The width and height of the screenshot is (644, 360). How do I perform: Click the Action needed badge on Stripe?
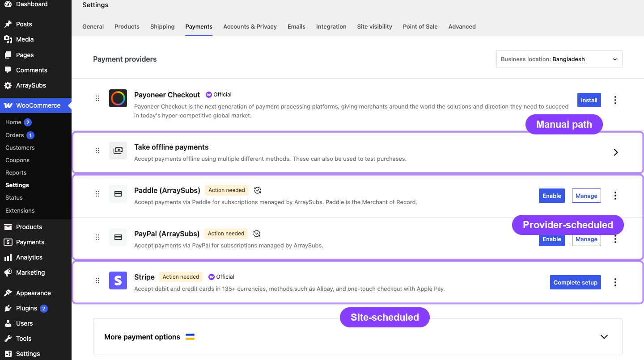(x=181, y=277)
